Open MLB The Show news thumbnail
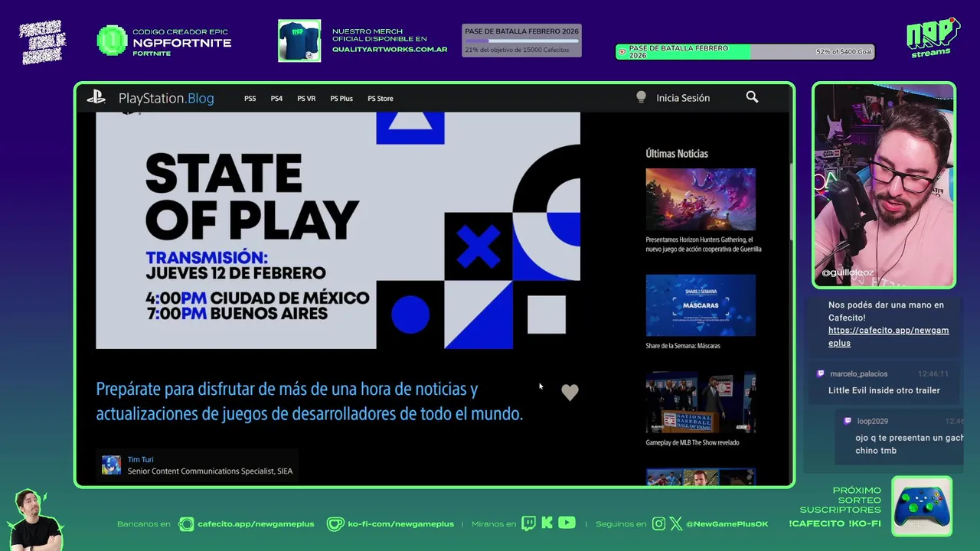980x551 pixels. [701, 402]
